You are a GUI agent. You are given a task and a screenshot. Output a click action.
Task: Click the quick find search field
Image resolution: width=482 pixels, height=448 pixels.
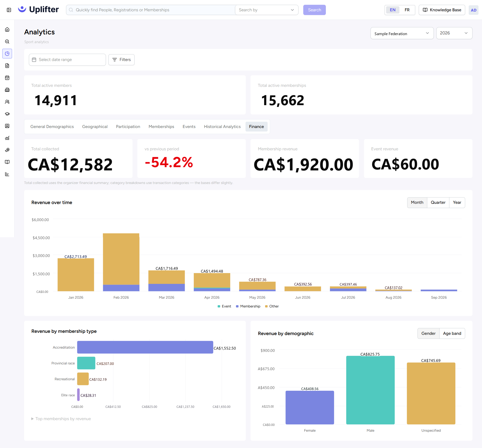tap(151, 10)
